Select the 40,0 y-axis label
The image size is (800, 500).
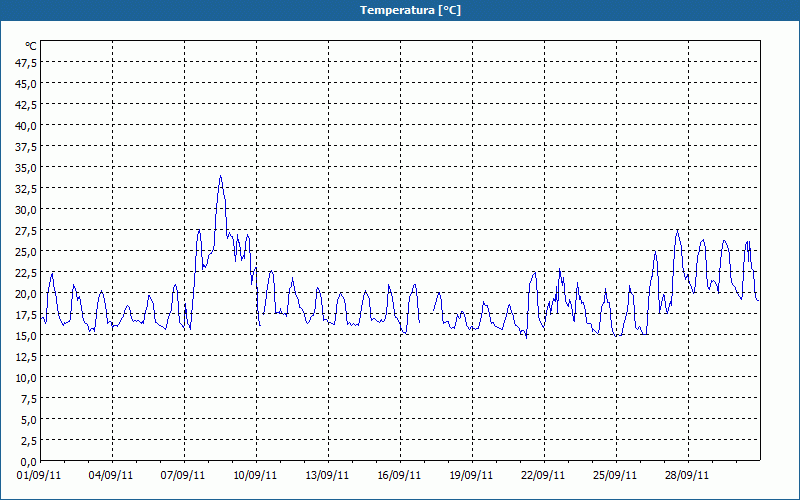26,126
